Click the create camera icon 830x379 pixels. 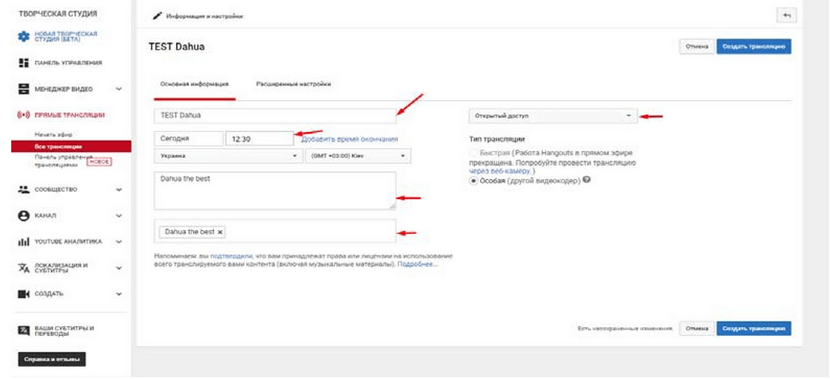pyautogui.click(x=23, y=294)
